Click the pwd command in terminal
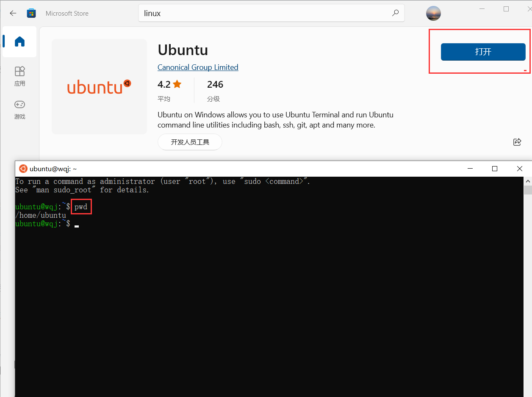This screenshot has height=397, width=532. click(x=81, y=207)
